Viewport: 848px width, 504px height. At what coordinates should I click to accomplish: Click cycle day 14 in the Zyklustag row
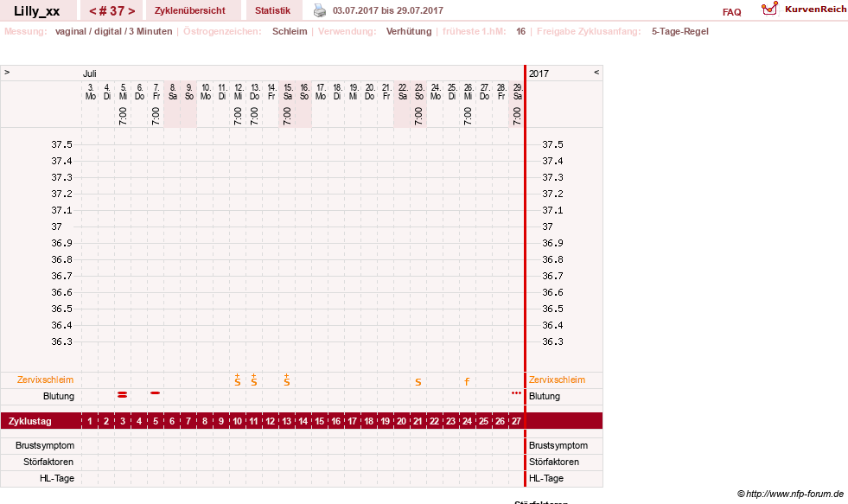click(303, 421)
